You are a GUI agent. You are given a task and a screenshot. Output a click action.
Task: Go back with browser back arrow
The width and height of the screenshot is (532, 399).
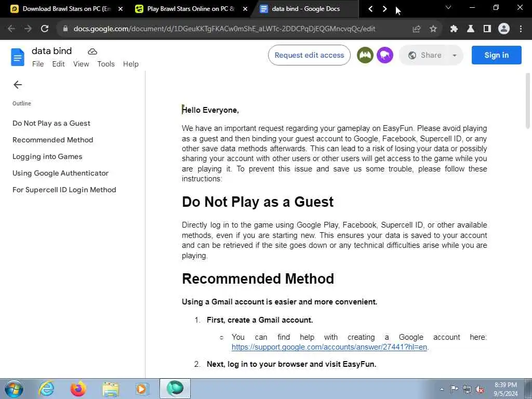tap(11, 29)
